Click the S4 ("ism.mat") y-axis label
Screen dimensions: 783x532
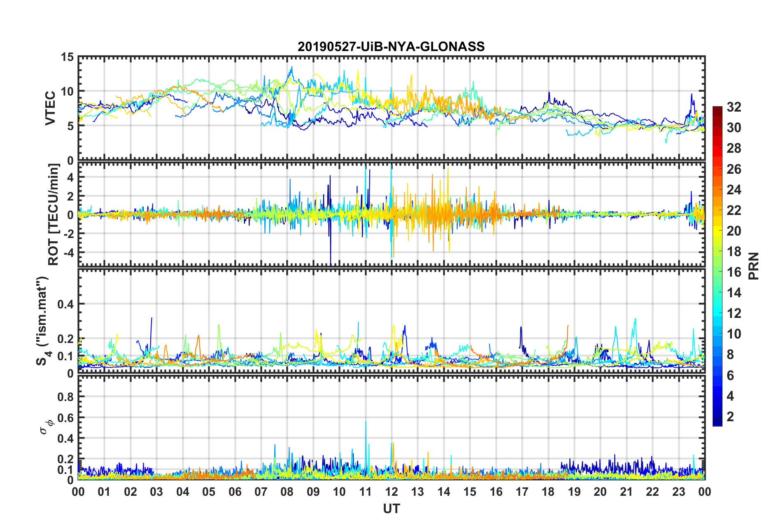tap(43, 321)
